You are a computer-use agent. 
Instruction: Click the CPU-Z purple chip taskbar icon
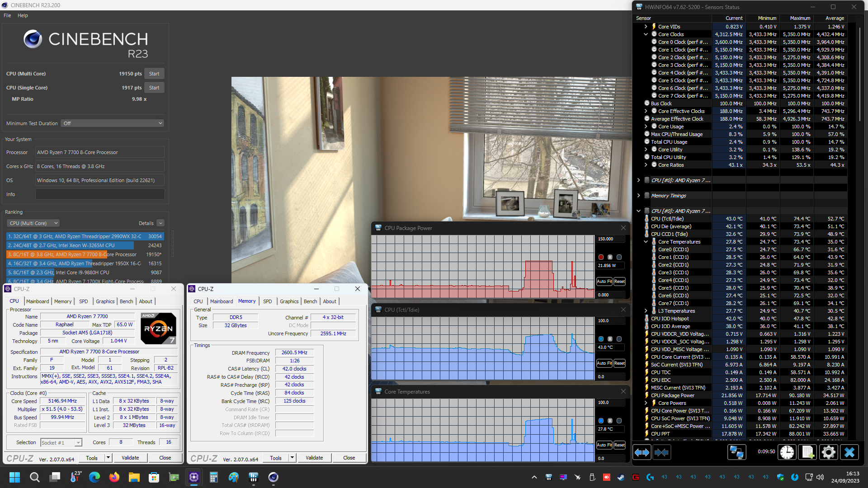tap(194, 477)
